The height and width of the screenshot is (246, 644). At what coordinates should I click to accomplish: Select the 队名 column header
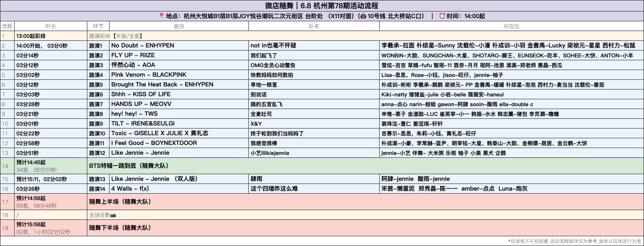314,26
